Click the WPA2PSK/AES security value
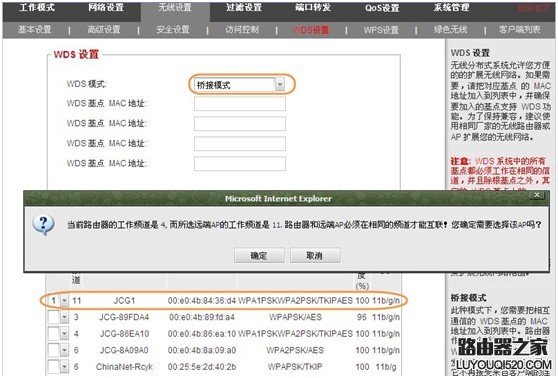Image resolution: width=558 pixels, height=378 pixels. coord(295,350)
